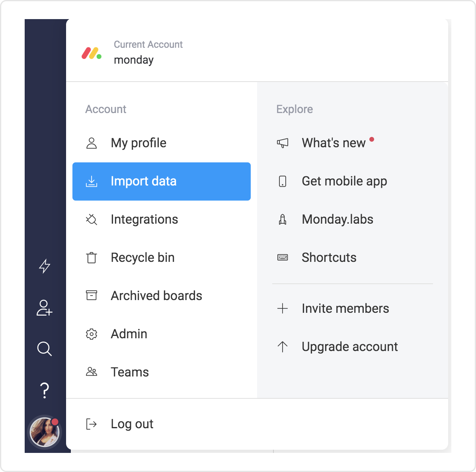This screenshot has height=472, width=476.
Task: Open Integrations menu item
Action: pos(162,219)
